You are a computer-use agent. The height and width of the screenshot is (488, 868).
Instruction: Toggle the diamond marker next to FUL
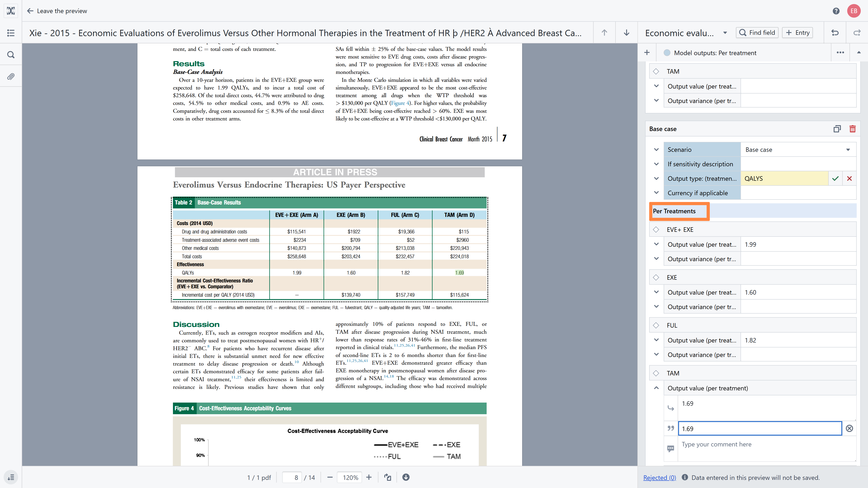(656, 325)
